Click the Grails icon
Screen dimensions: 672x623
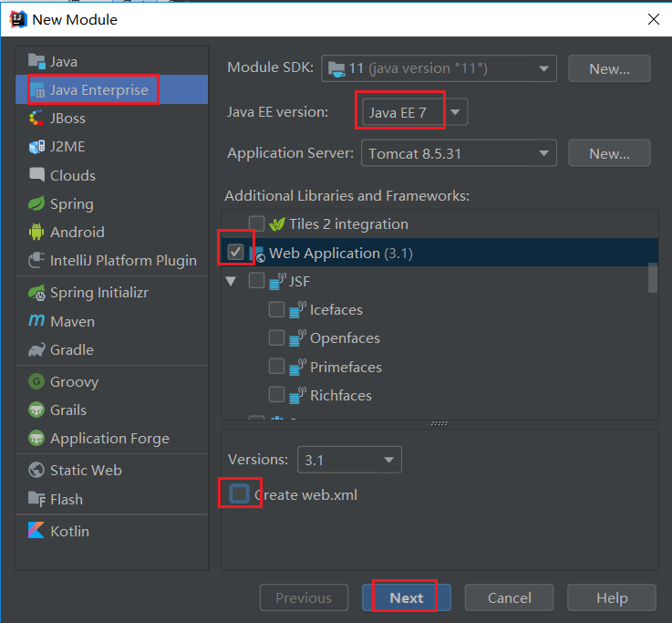[36, 410]
